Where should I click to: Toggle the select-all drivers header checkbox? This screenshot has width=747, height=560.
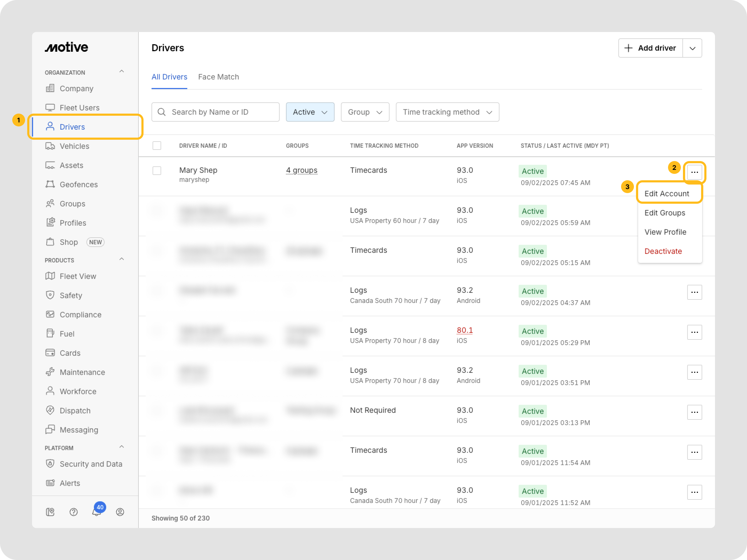[157, 146]
